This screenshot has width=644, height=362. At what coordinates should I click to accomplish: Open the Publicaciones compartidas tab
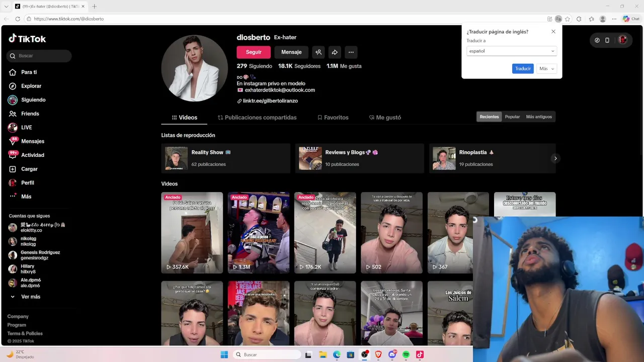tap(257, 118)
